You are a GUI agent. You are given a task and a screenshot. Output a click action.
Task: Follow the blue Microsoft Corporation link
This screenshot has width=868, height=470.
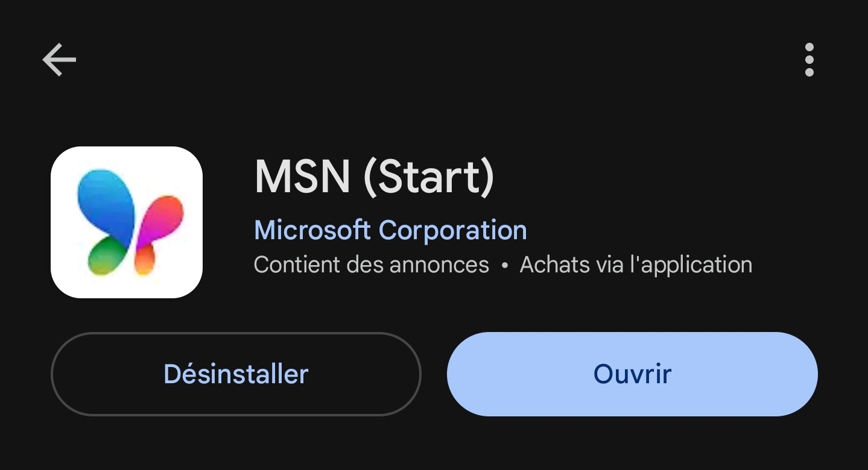coord(390,230)
